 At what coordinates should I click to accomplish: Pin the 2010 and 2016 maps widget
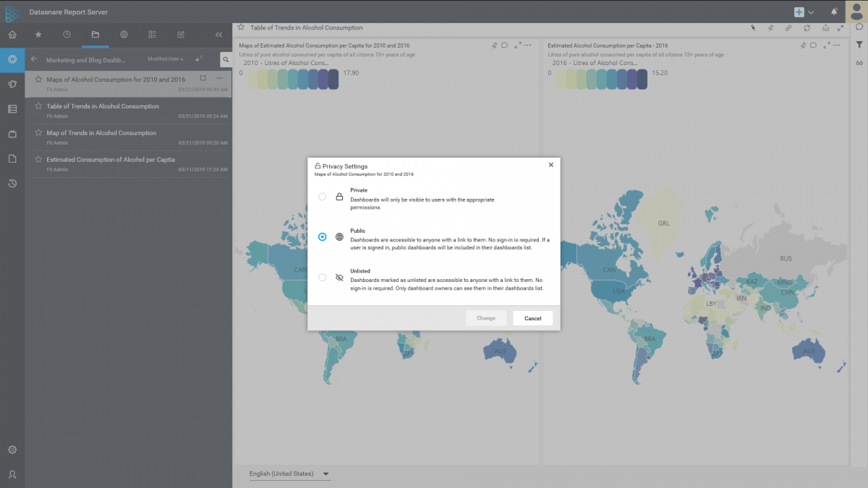click(x=495, y=45)
